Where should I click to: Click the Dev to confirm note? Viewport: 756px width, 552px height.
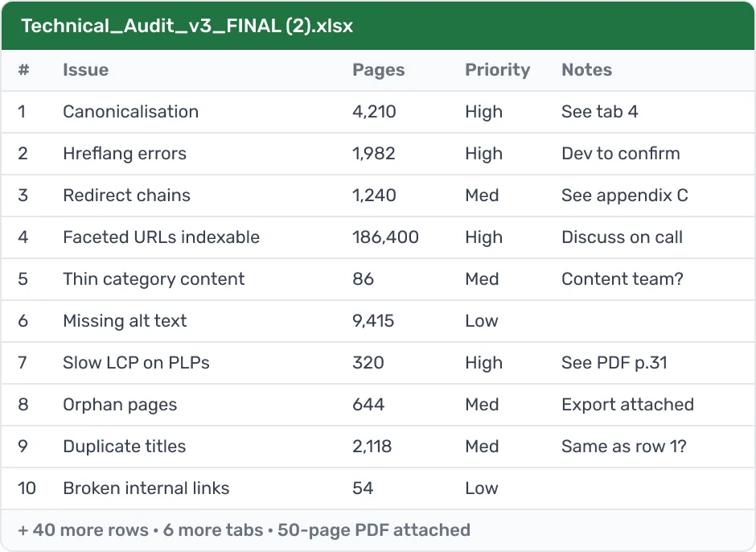click(621, 154)
